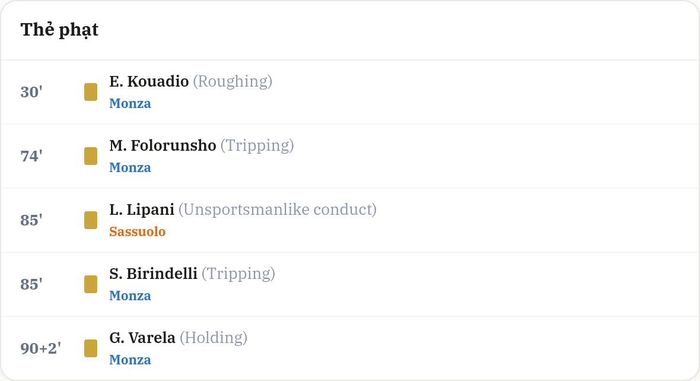Select the L. Lipani player name

coord(142,209)
